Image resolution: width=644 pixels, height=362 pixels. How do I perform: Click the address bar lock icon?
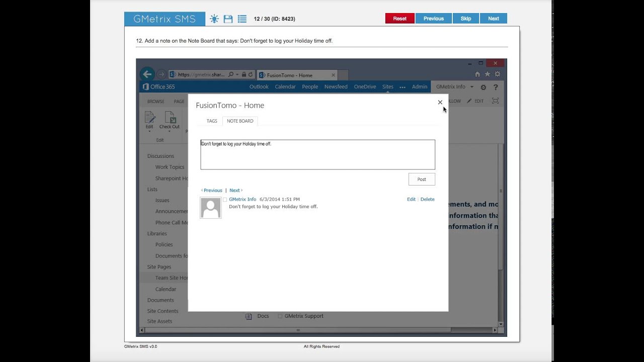coord(244,74)
